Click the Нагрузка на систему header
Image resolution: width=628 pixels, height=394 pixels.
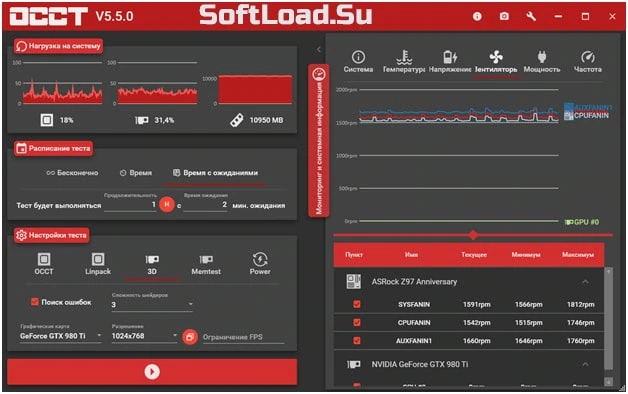[58, 46]
